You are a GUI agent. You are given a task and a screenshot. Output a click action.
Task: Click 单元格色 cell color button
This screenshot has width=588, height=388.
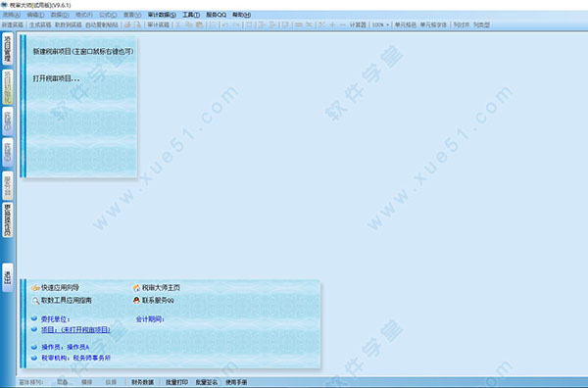pos(405,25)
